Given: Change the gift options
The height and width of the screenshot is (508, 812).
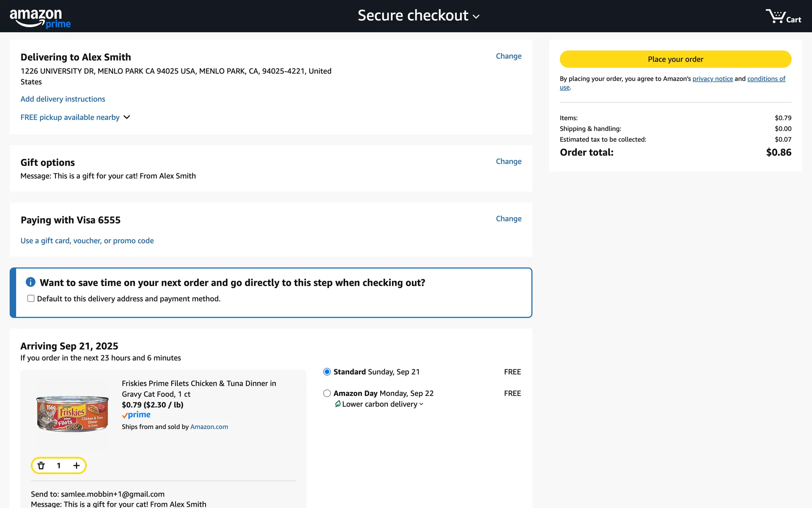Looking at the screenshot, I should click(x=508, y=161).
